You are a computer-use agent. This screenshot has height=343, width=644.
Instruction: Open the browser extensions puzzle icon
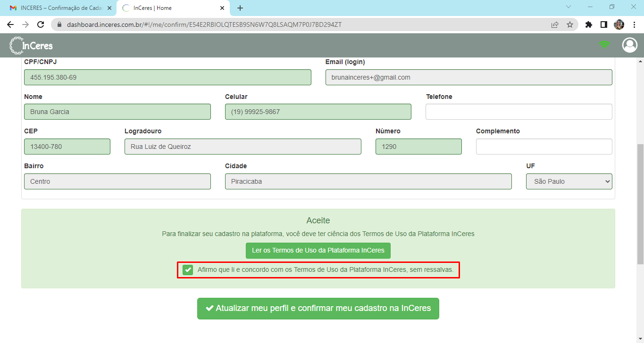pos(588,24)
